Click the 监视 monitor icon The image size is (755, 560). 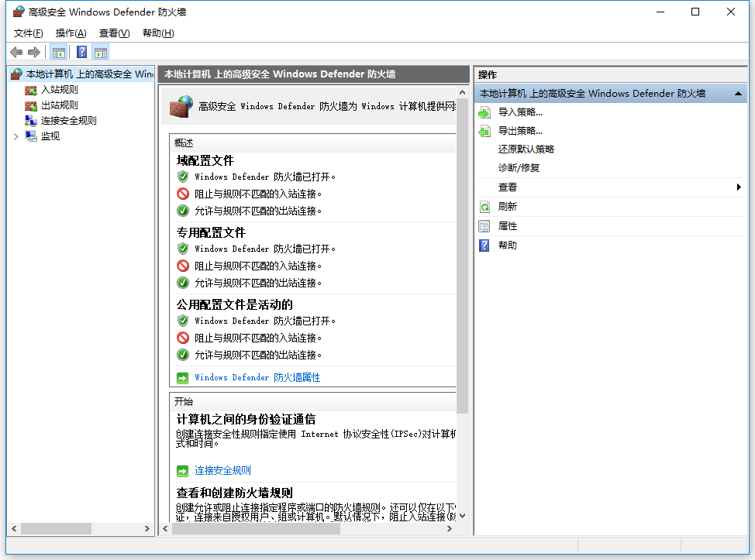(31, 136)
